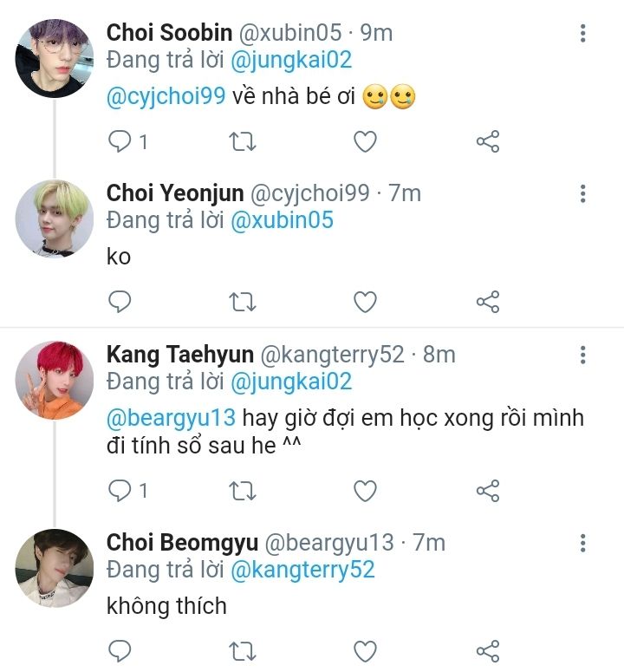
Task: Like Choi Yeonjun's "ko" tweet
Action: [x=365, y=301]
